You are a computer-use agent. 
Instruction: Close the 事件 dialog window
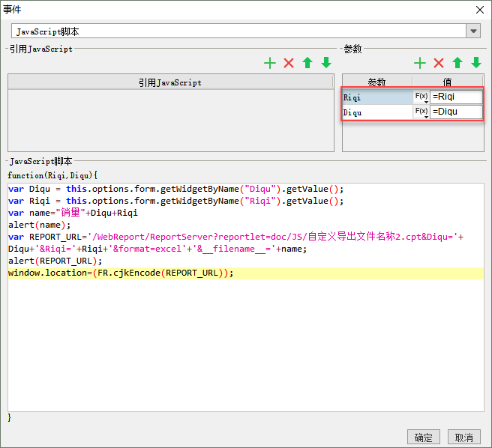pyautogui.click(x=480, y=10)
